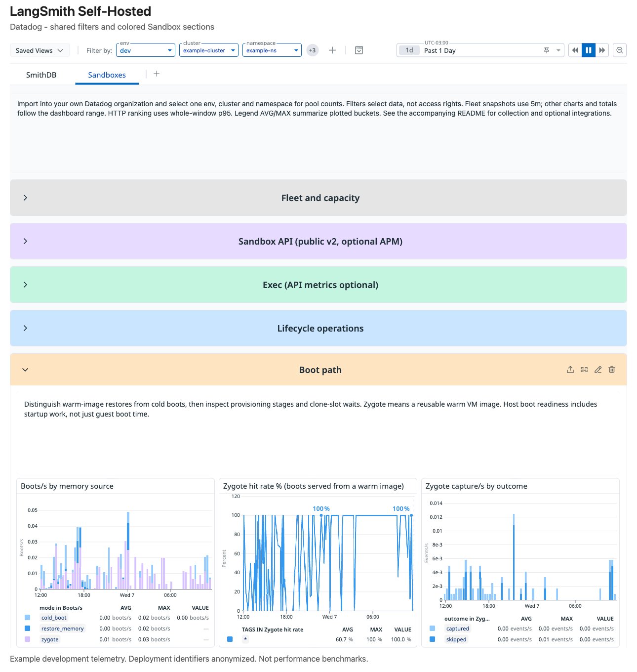Click the export icon in Boot path header
The height and width of the screenshot is (672, 637).
570,370
